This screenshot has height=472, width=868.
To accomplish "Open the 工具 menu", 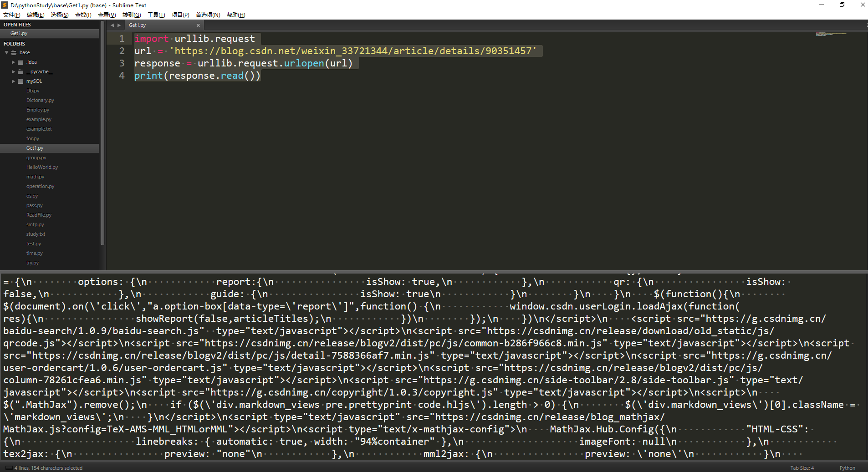I will pyautogui.click(x=156, y=15).
